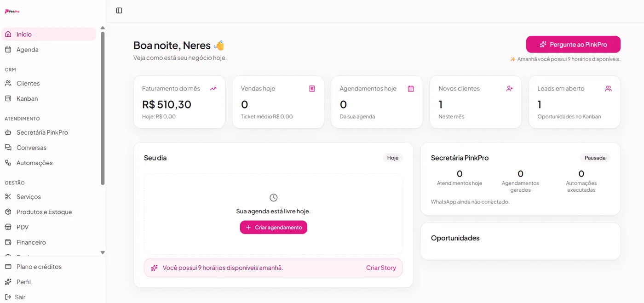Click 'Oportunidades no Kanban' text
The image size is (644, 303).
(x=569, y=116)
